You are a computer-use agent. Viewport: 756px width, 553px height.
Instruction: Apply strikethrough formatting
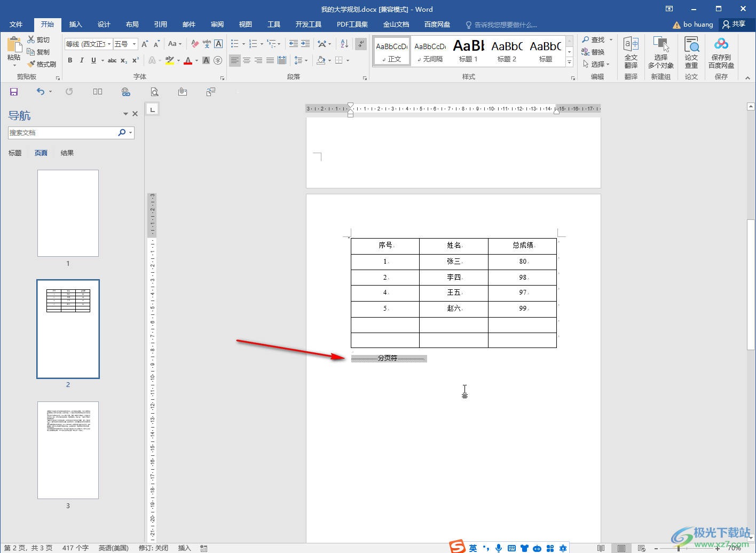pyautogui.click(x=112, y=60)
